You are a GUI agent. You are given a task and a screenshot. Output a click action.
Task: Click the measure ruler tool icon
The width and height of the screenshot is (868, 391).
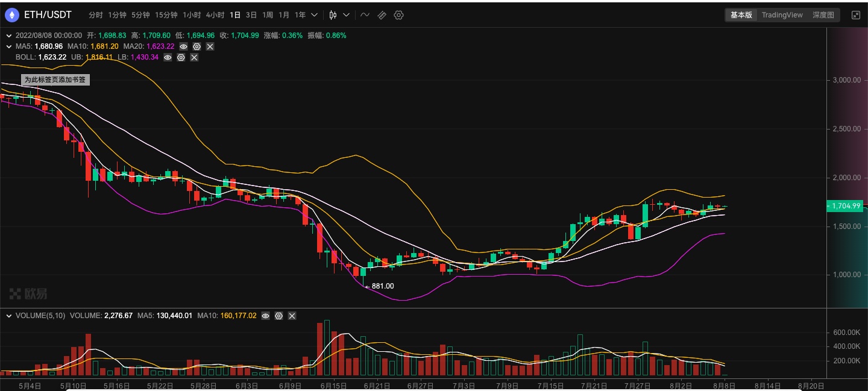[x=382, y=15]
